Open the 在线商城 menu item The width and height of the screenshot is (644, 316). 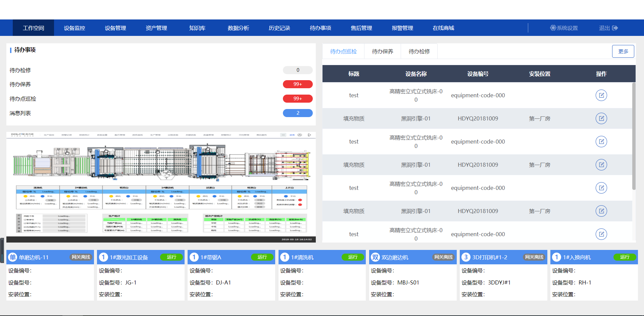pos(443,28)
